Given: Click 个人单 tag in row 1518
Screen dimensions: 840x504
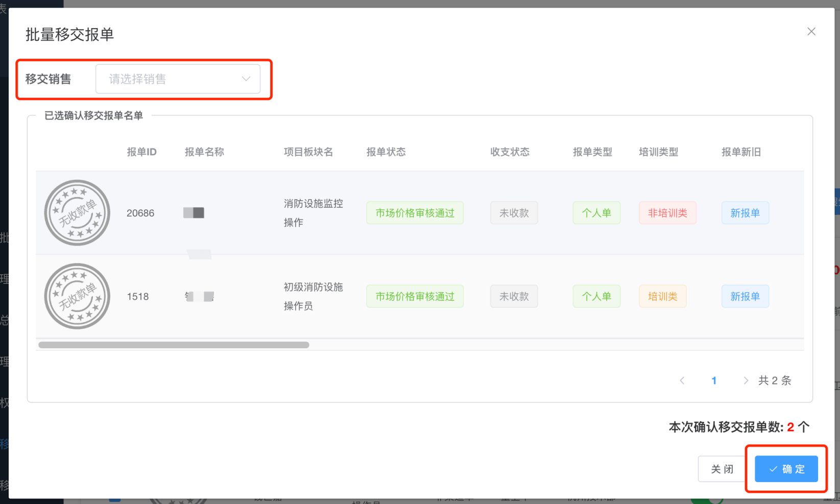Looking at the screenshot, I should tap(596, 296).
